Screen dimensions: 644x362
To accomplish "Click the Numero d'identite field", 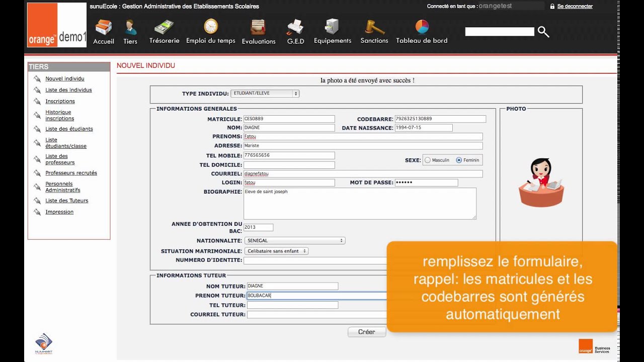I will [315, 260].
